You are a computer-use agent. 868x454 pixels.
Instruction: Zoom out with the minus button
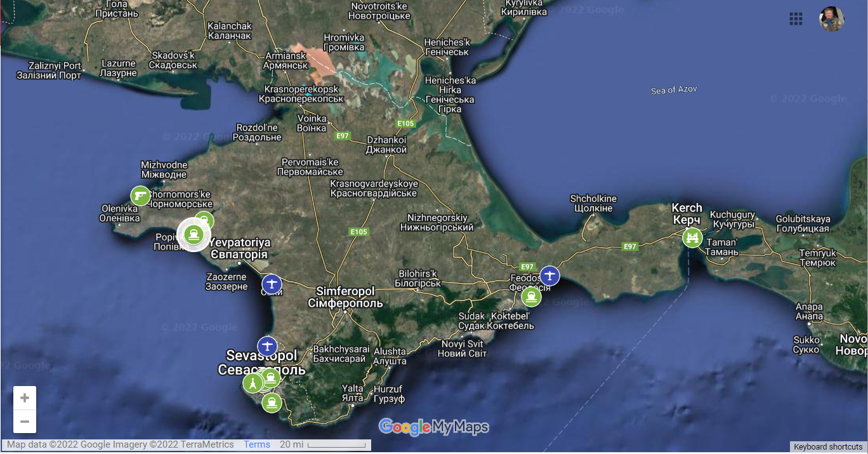[25, 422]
